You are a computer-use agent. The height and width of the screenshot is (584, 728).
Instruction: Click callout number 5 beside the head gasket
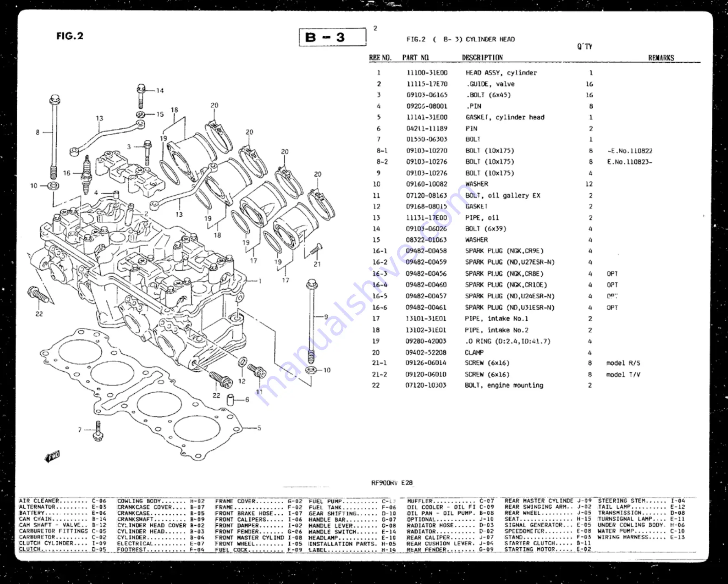pyautogui.click(x=259, y=428)
